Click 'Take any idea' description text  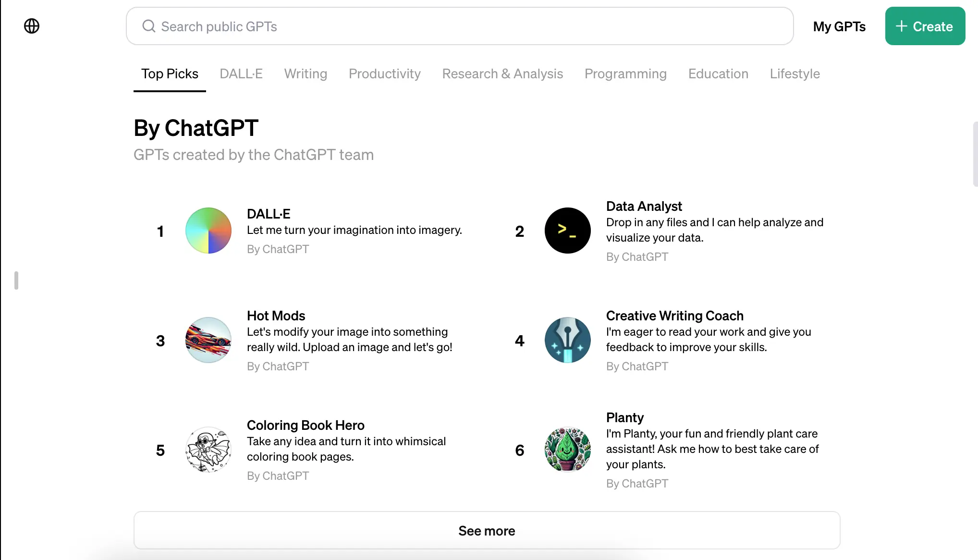click(x=346, y=449)
